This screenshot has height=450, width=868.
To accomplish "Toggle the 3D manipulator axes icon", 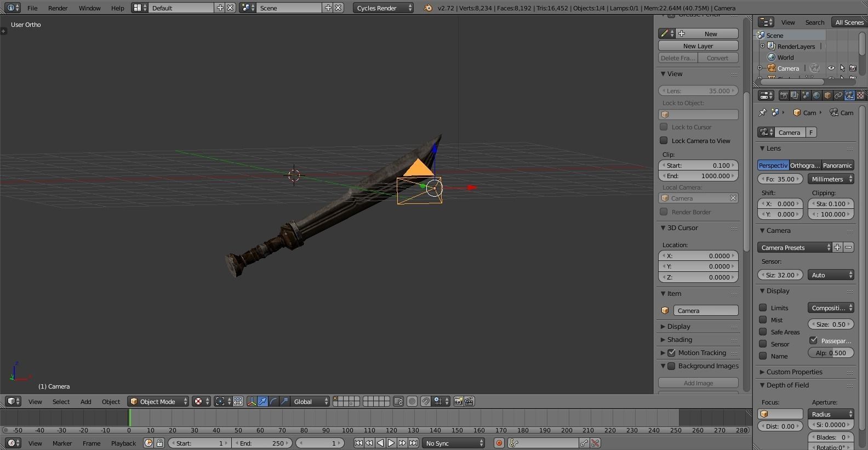I will tap(252, 401).
